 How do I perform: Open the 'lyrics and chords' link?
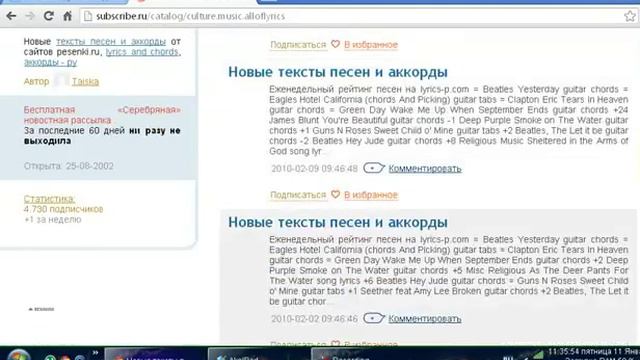point(142,52)
